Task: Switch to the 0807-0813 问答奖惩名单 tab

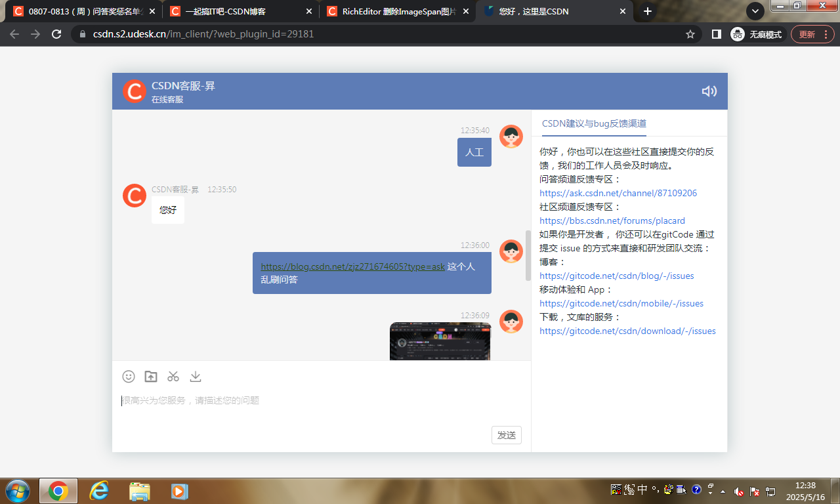Action: coord(85,11)
